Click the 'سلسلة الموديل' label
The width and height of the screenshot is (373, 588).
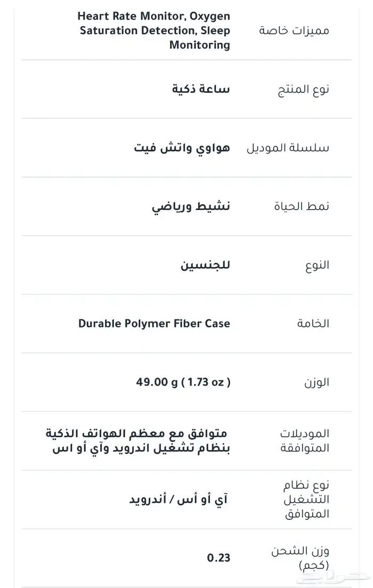288,148
